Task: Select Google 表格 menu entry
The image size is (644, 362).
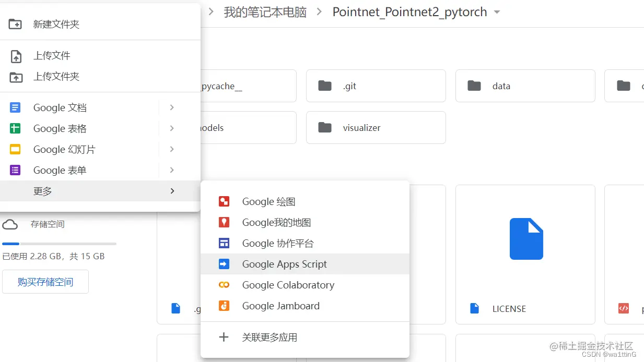Action: (100, 129)
